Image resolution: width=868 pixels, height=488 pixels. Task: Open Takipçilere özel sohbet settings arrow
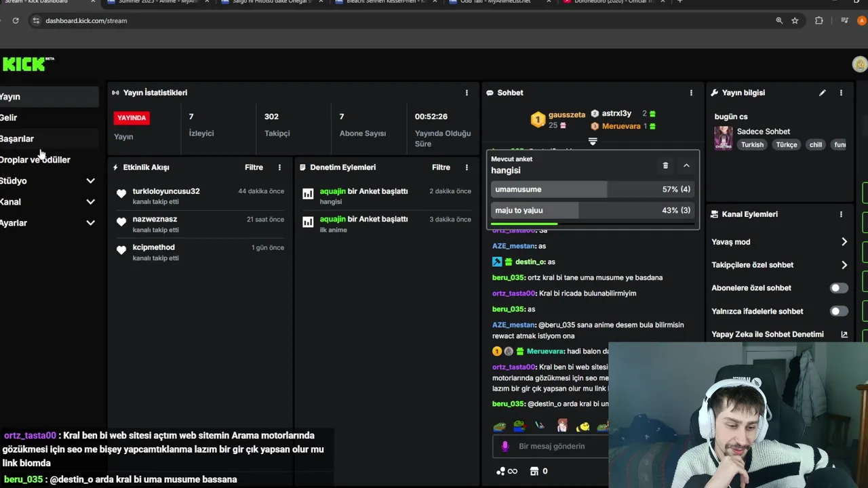coord(844,265)
